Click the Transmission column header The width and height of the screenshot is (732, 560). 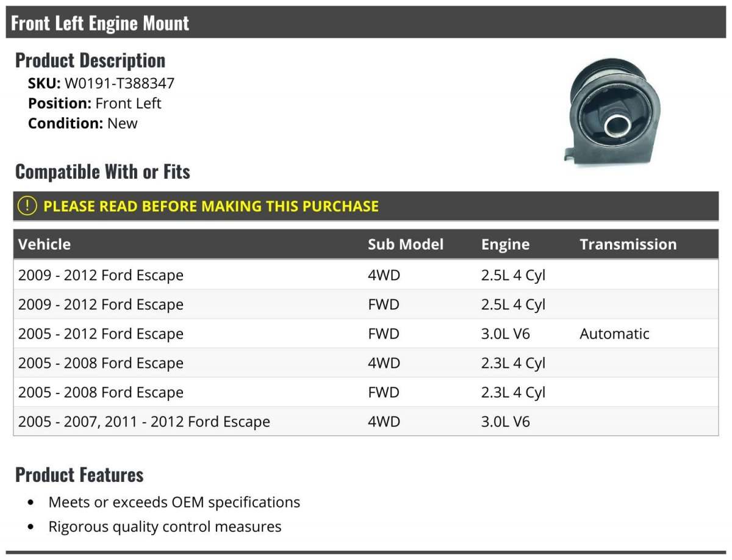tap(628, 245)
